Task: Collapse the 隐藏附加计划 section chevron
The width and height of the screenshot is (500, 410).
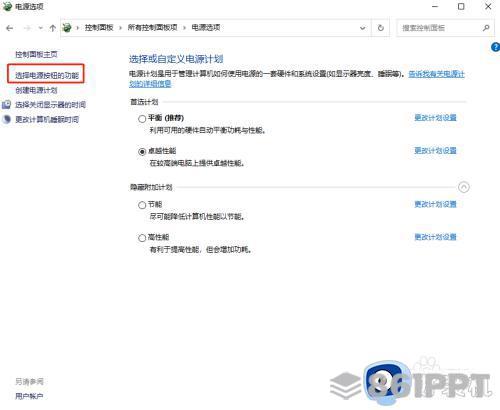Action: [464, 187]
